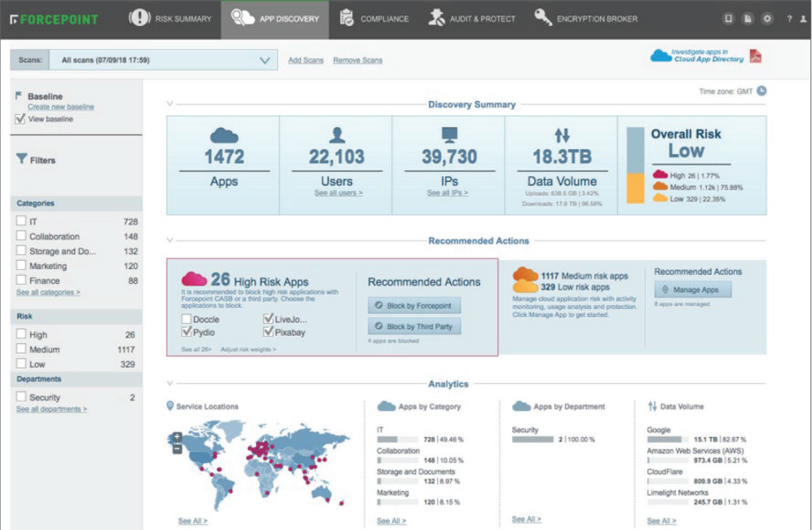The image size is (812, 530).
Task: Click the pink High Risk Apps cloud icon
Action: [194, 279]
